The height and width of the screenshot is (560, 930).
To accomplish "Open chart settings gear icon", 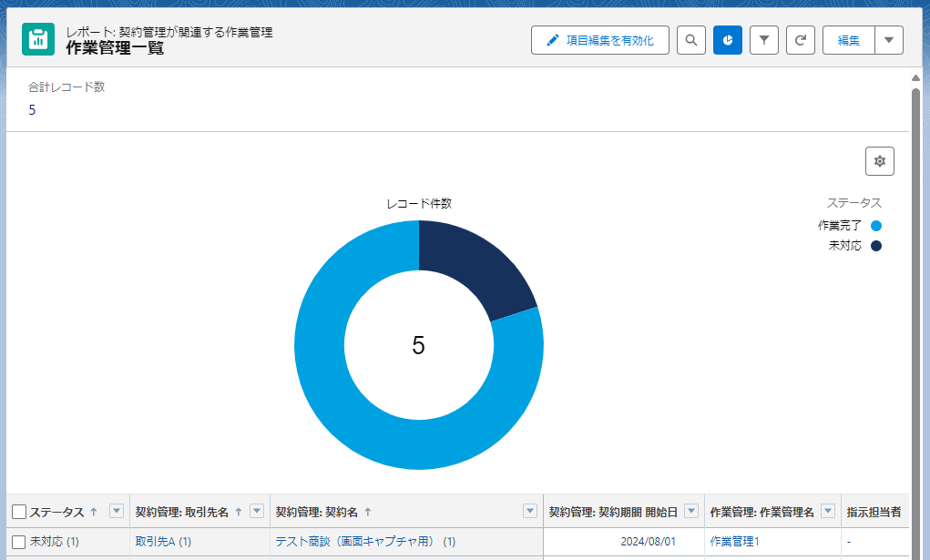I will click(880, 161).
